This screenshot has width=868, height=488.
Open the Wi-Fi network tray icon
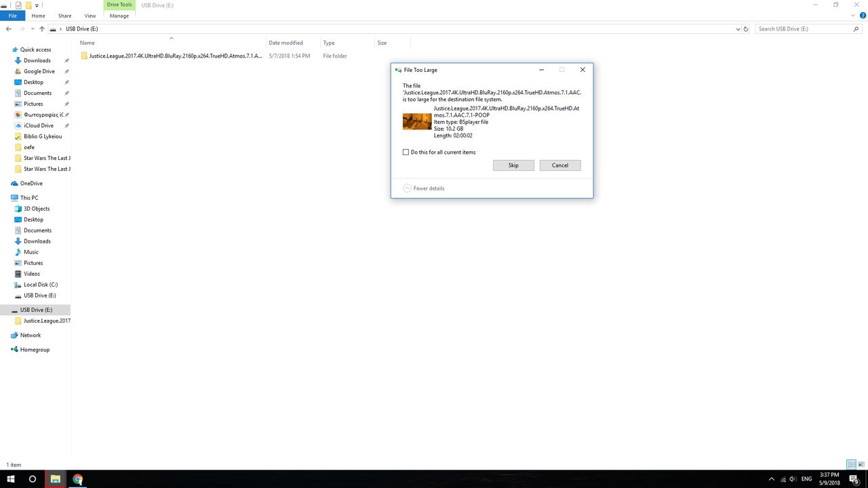tap(783, 479)
